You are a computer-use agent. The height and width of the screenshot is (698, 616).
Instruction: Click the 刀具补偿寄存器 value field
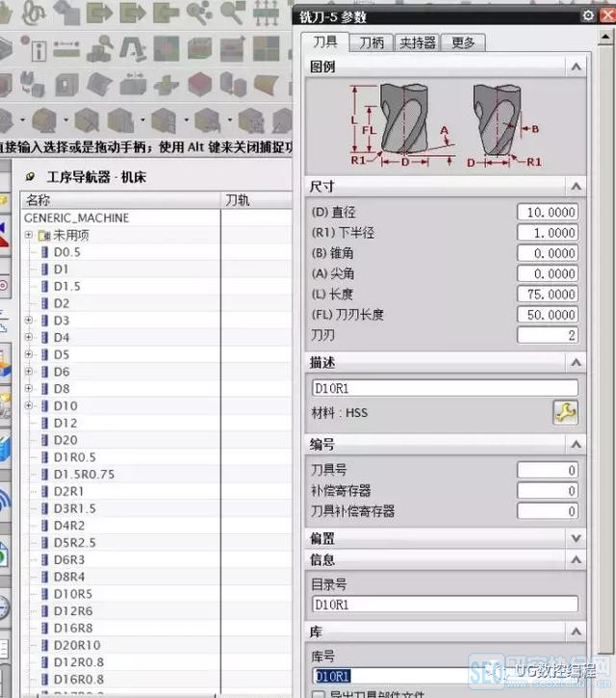click(548, 511)
